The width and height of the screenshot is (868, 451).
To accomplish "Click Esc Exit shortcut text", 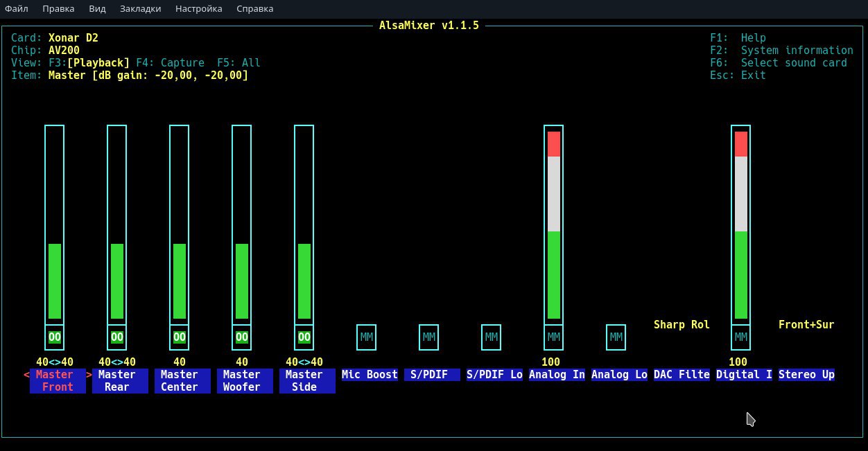I will tap(738, 76).
